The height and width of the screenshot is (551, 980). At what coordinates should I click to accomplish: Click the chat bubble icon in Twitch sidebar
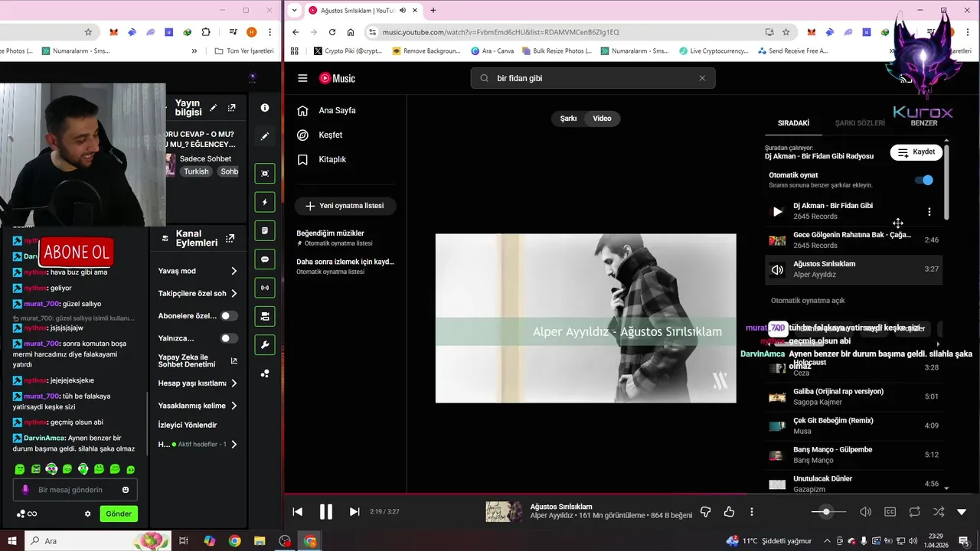(x=265, y=259)
